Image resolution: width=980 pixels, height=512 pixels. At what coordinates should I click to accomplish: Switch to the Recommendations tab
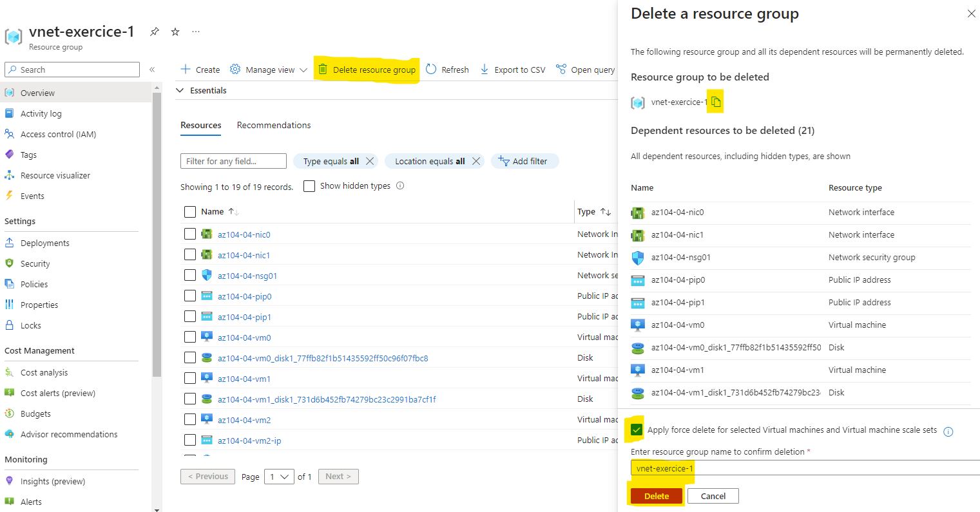[274, 125]
